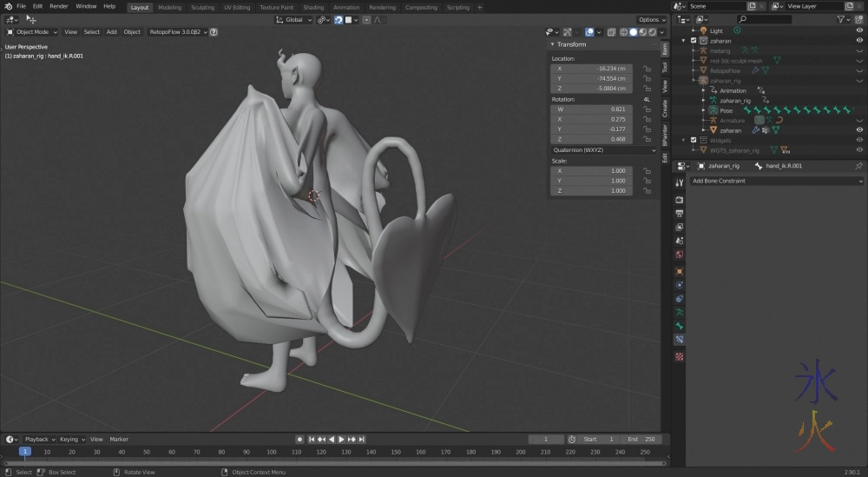
Task: Open the outliner filter funnel
Action: coord(842,19)
